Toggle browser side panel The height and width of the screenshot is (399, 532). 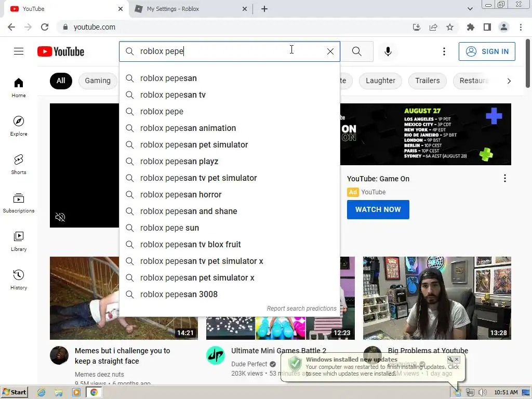487,27
